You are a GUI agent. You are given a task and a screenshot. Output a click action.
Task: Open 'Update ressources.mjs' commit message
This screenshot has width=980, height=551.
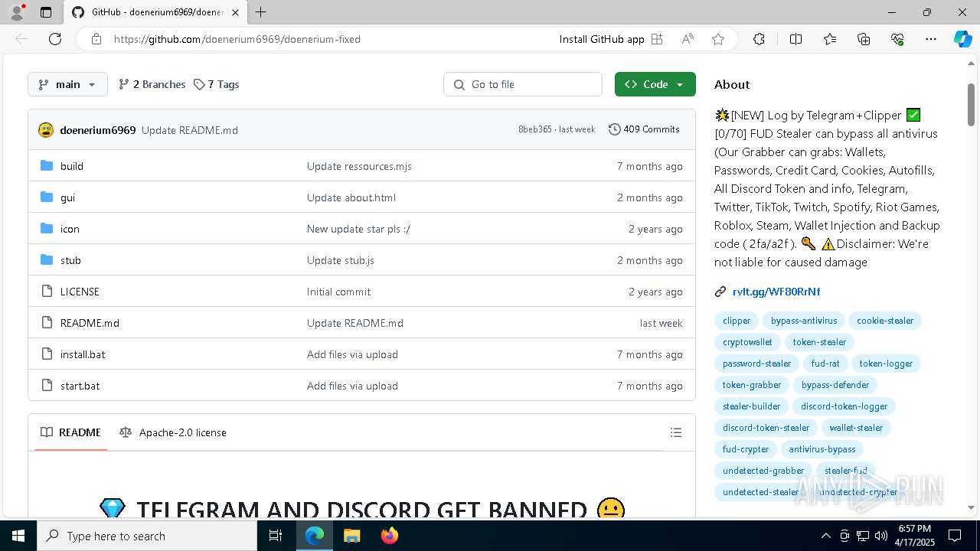point(359,166)
